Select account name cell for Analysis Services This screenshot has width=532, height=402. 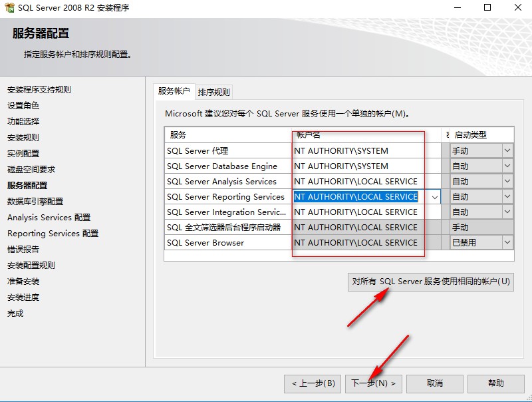click(366, 181)
